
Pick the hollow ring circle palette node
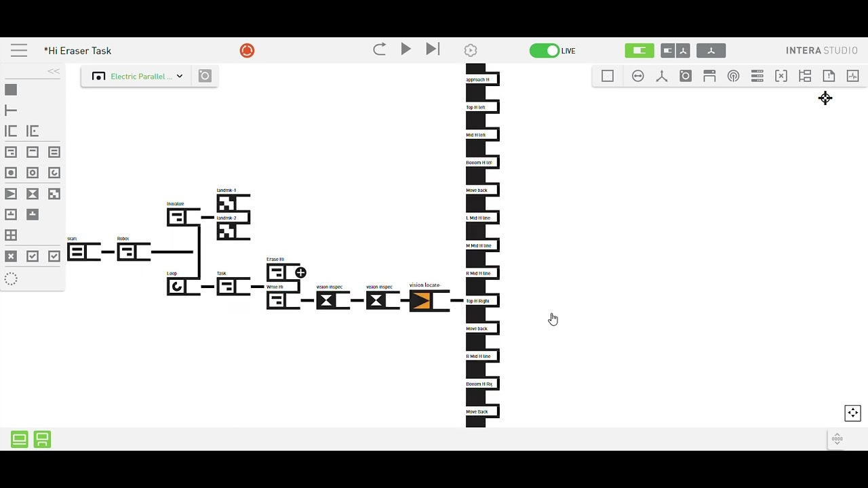[x=33, y=173]
